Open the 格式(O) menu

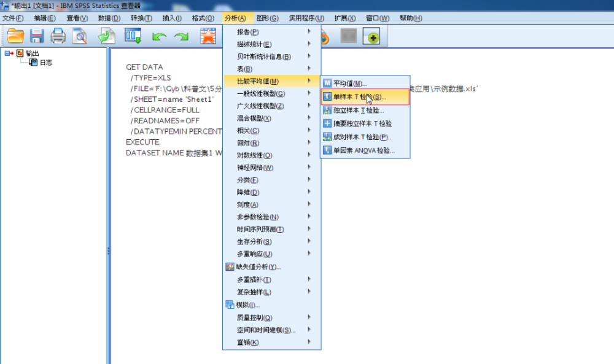203,18
